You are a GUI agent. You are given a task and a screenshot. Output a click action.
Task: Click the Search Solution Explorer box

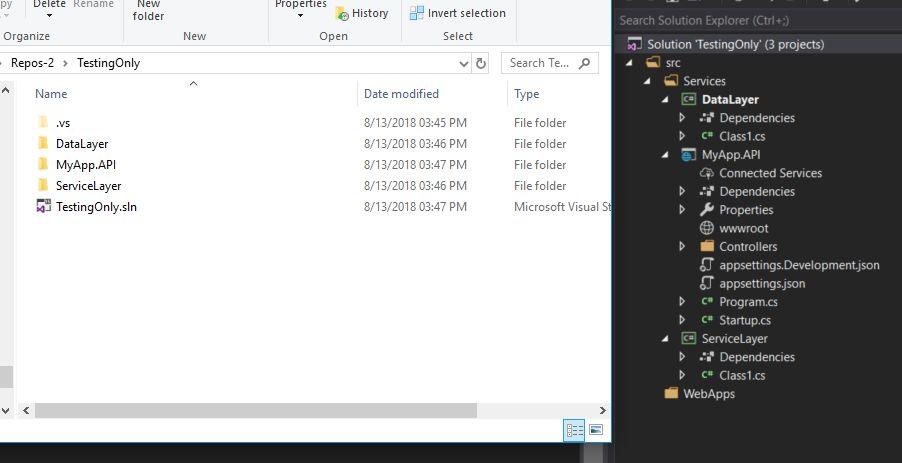coord(758,21)
